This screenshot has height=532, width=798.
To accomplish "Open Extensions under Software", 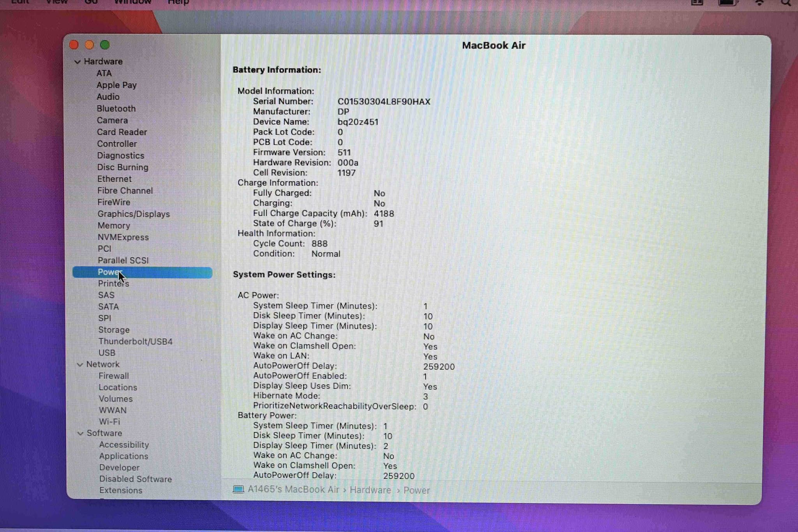I will (121, 490).
